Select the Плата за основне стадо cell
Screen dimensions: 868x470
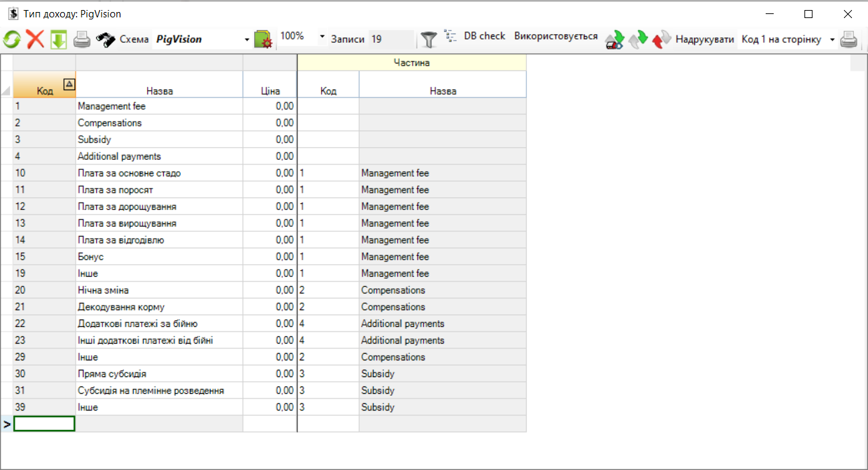pyautogui.click(x=159, y=173)
